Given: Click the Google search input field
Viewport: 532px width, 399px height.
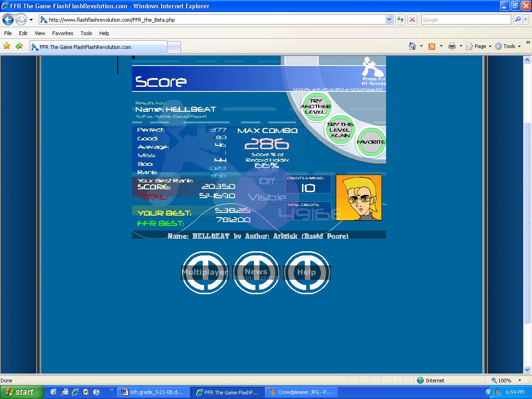Looking at the screenshot, I should (466, 20).
